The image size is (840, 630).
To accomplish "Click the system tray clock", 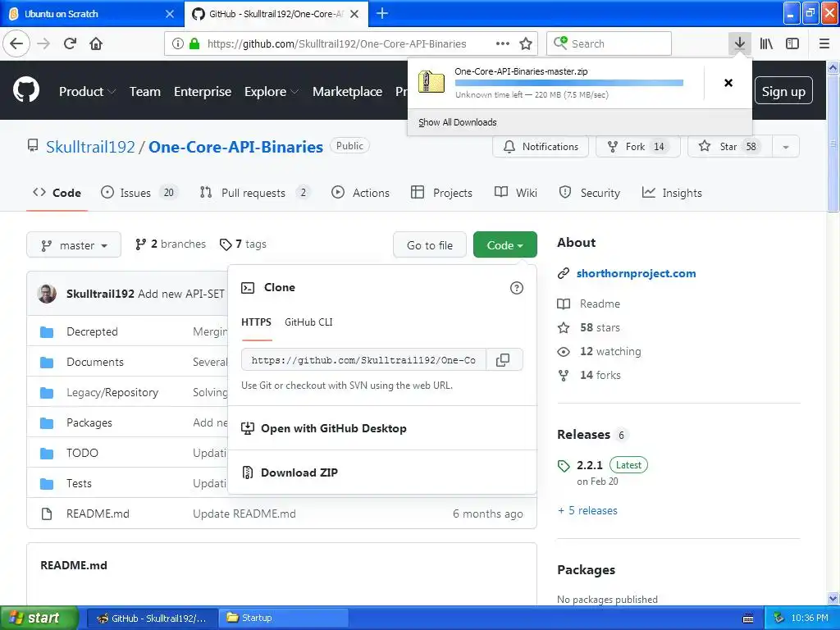I will pos(810,618).
